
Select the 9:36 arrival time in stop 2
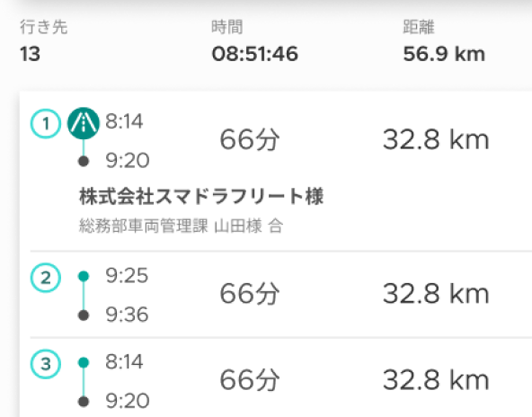point(127,315)
